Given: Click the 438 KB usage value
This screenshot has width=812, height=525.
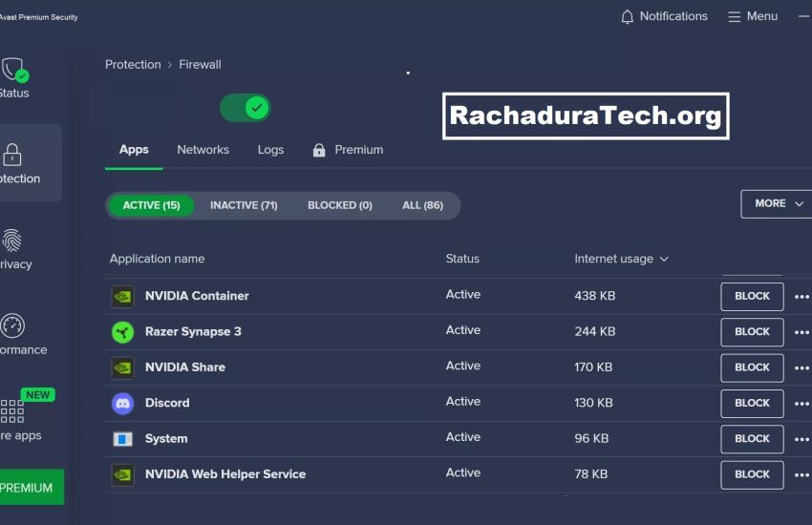Looking at the screenshot, I should pyautogui.click(x=594, y=296).
